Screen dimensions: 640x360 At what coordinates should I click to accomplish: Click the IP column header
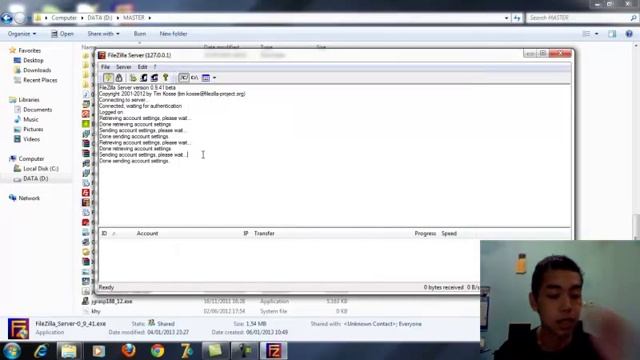coord(246,233)
